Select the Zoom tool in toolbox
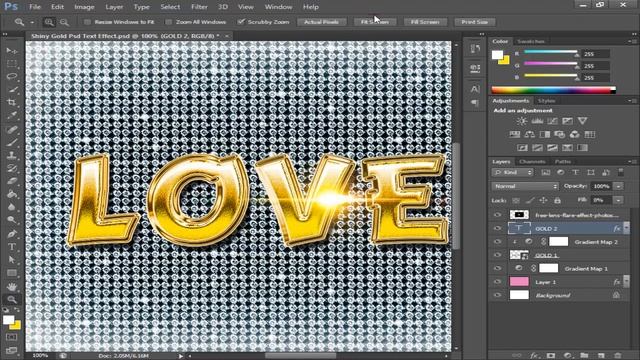This screenshot has width=640, height=360. click(11, 300)
